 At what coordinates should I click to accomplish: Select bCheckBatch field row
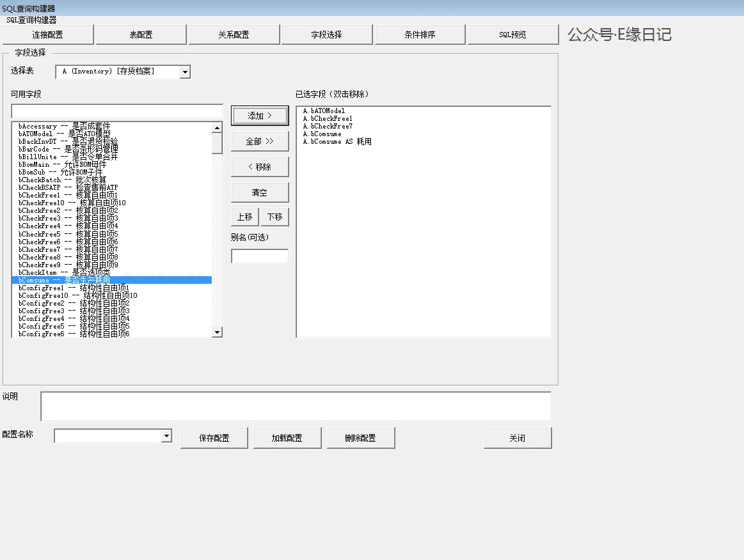pos(111,180)
